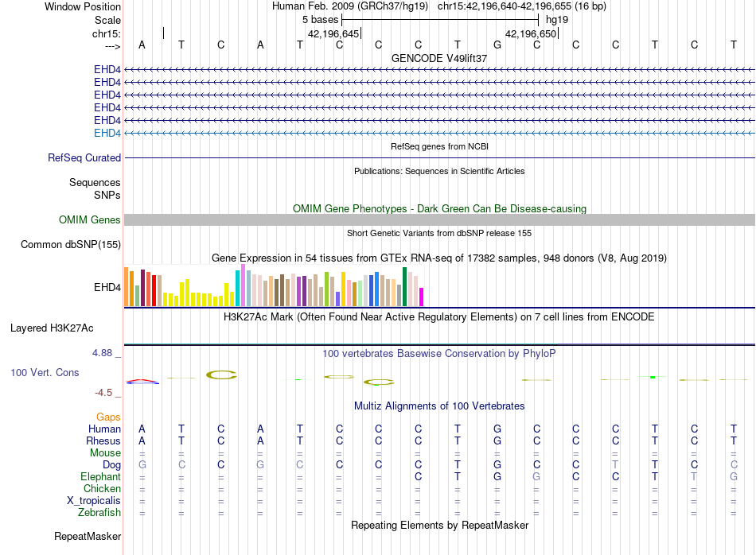The height and width of the screenshot is (555, 756).
Task: Click the Layered H3K27Ac track label
Action: pos(52,328)
